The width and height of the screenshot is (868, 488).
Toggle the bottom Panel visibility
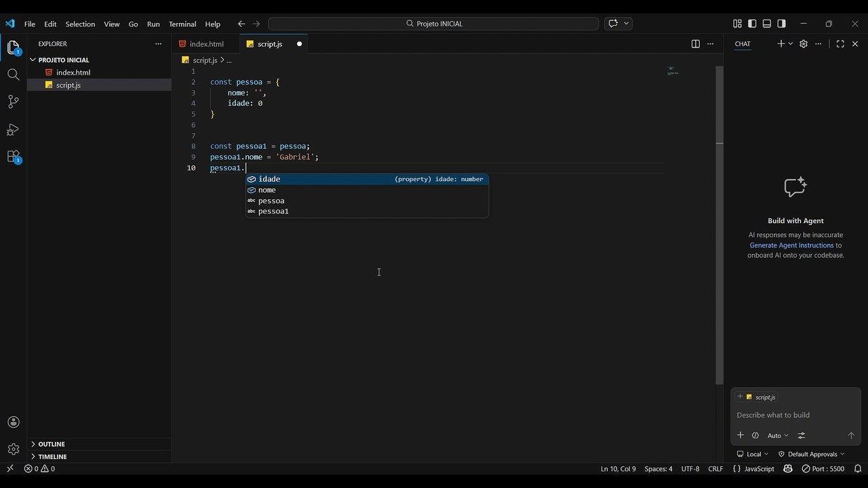[x=767, y=24]
